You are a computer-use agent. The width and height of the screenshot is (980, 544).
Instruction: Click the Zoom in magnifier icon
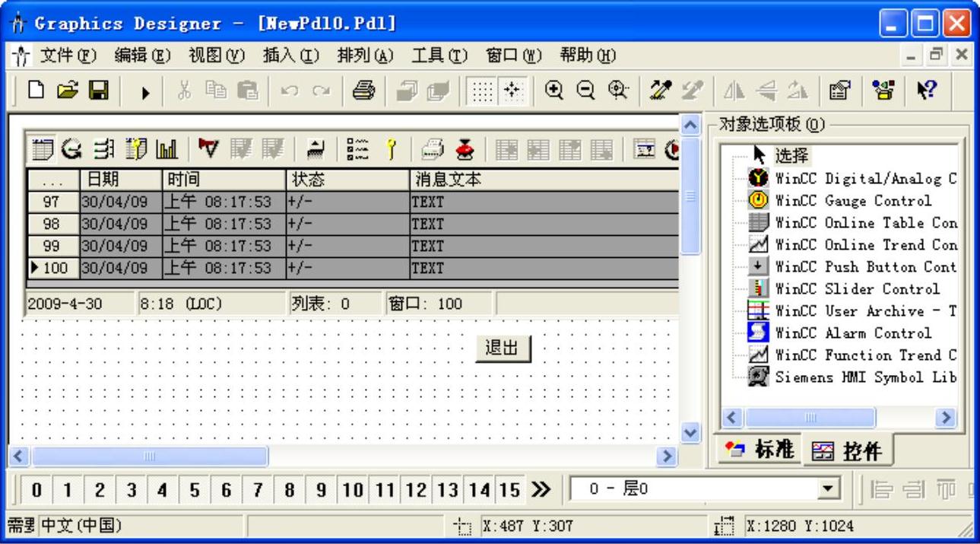(x=555, y=91)
